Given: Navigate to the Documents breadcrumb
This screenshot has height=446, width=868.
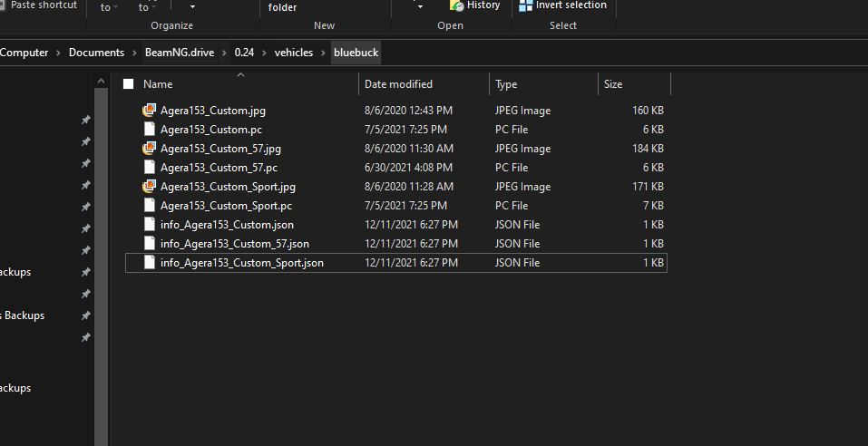Looking at the screenshot, I should [x=96, y=53].
